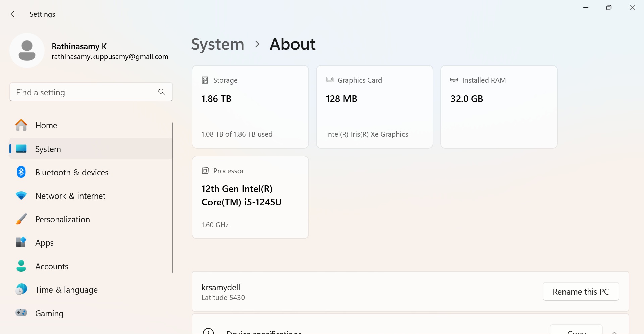This screenshot has height=334, width=644.
Task: Click the 32.0 GB installed RAM value
Action: [x=467, y=99]
